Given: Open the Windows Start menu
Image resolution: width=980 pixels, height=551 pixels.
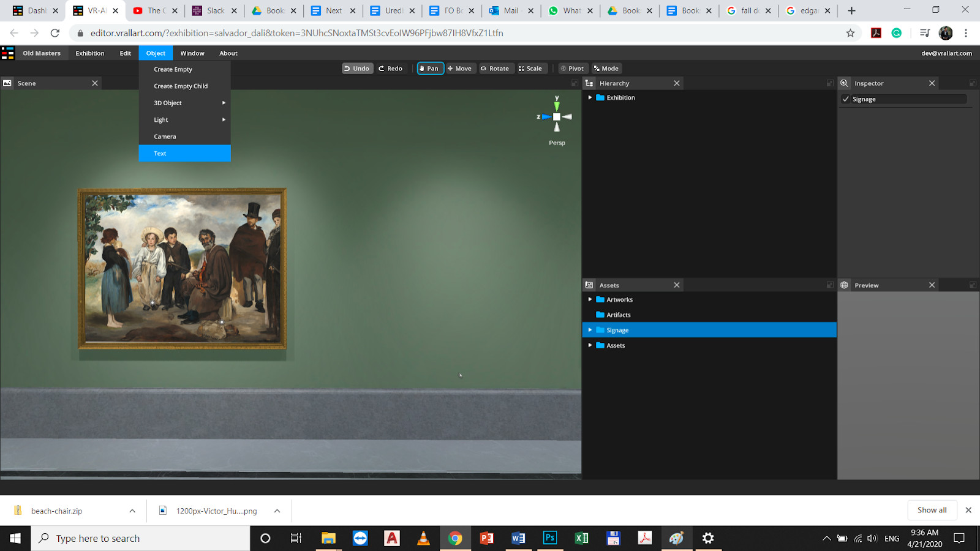Looking at the screenshot, I should [x=15, y=538].
